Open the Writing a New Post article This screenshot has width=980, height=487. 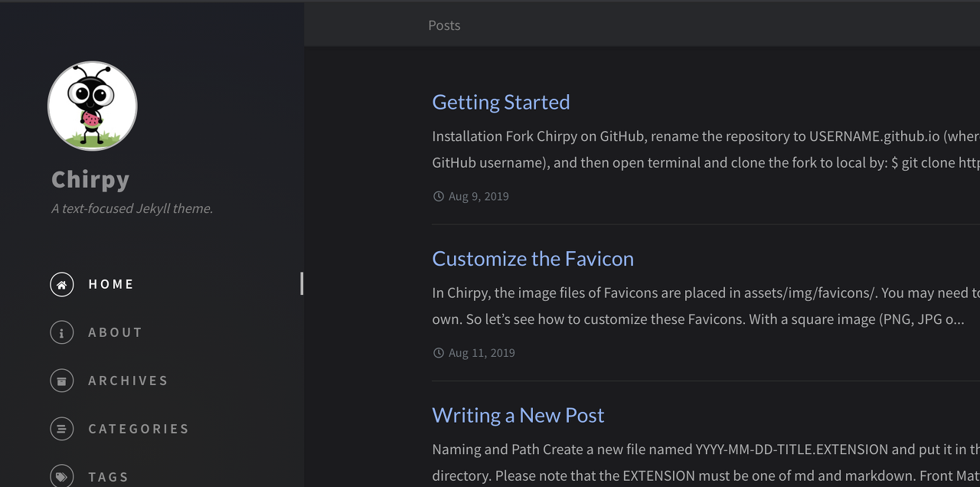518,415
